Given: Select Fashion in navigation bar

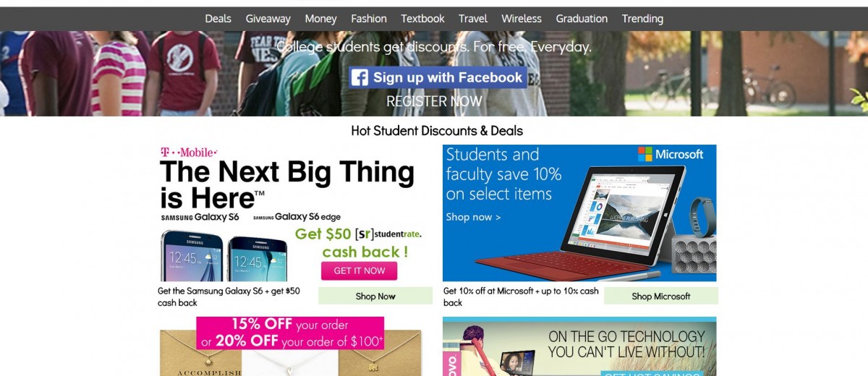Looking at the screenshot, I should (x=369, y=19).
